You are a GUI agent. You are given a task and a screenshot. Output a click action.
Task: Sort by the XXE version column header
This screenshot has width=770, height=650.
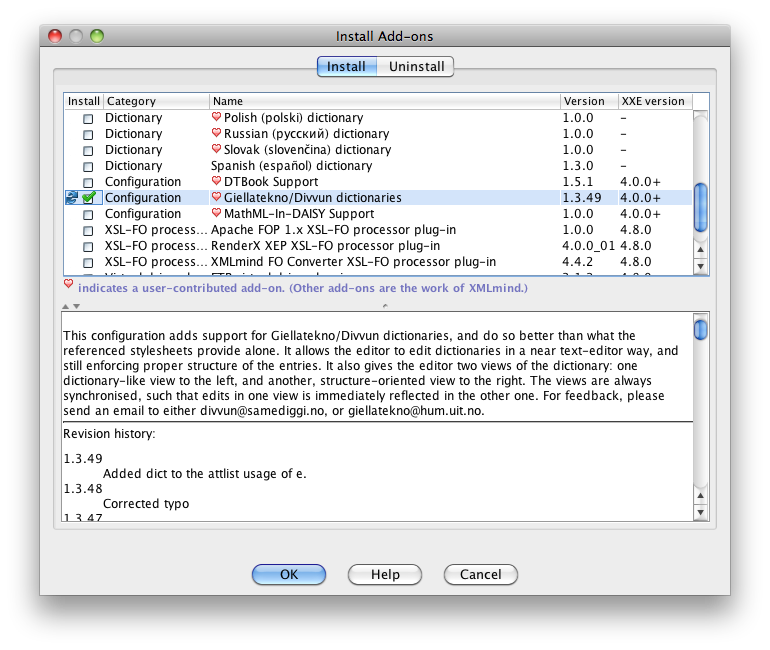655,101
